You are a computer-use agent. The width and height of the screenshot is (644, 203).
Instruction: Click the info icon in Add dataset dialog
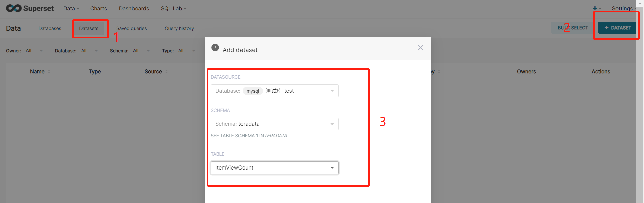(x=215, y=47)
